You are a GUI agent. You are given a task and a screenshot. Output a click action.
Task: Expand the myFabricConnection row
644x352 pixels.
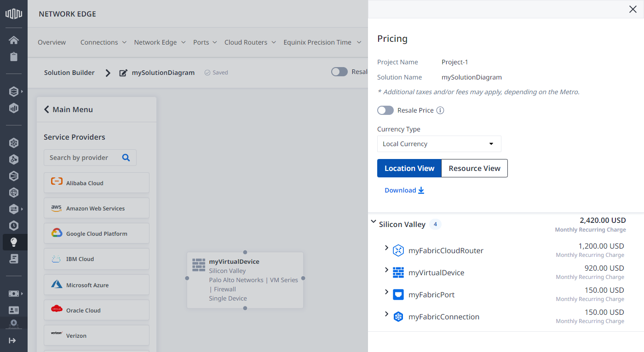386,314
